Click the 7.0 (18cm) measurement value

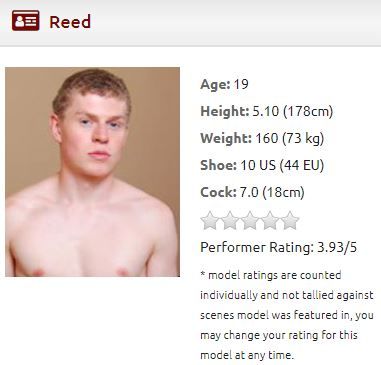272,192
